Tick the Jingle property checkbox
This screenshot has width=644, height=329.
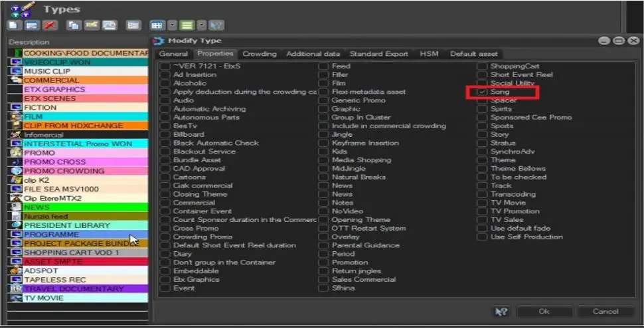pos(323,134)
